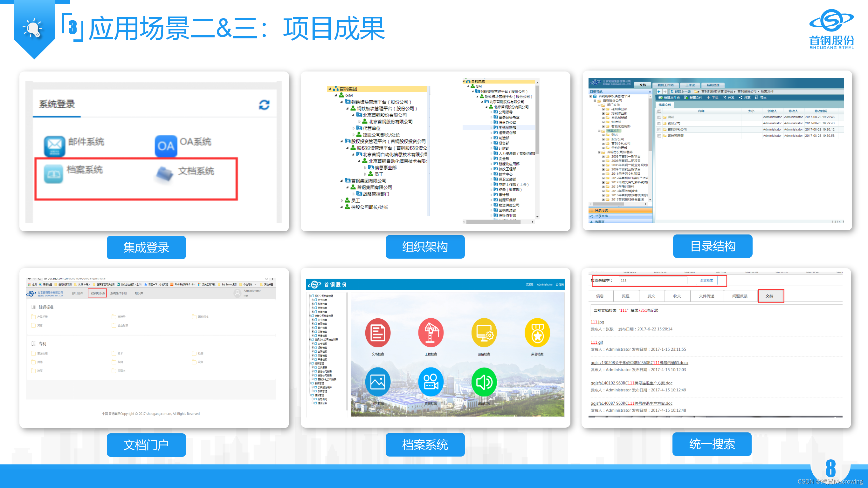Collapse 目录导航 panel with double chevron
This screenshot has height=488, width=868.
[650, 91]
